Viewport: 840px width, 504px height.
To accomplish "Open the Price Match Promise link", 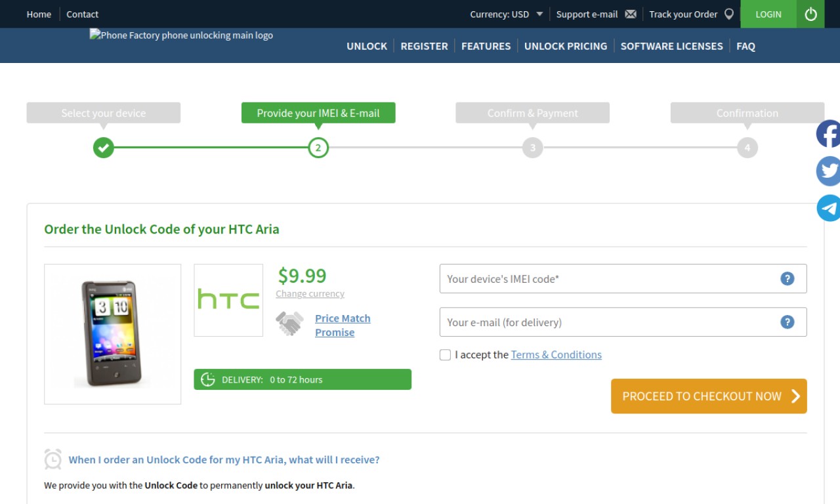I will [343, 325].
